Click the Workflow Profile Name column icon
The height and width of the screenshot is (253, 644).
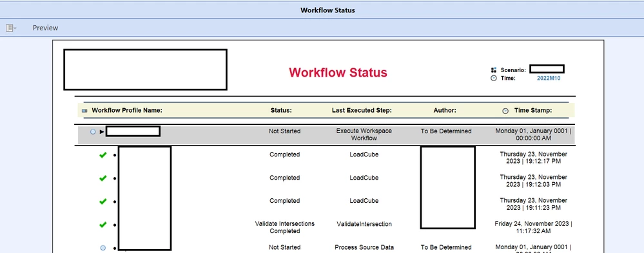click(x=84, y=111)
